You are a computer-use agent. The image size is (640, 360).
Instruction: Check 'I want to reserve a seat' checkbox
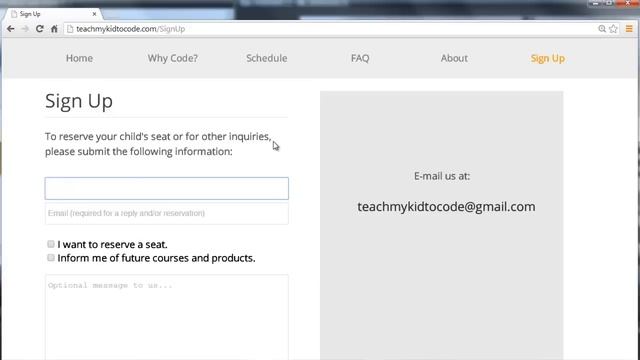(x=51, y=244)
